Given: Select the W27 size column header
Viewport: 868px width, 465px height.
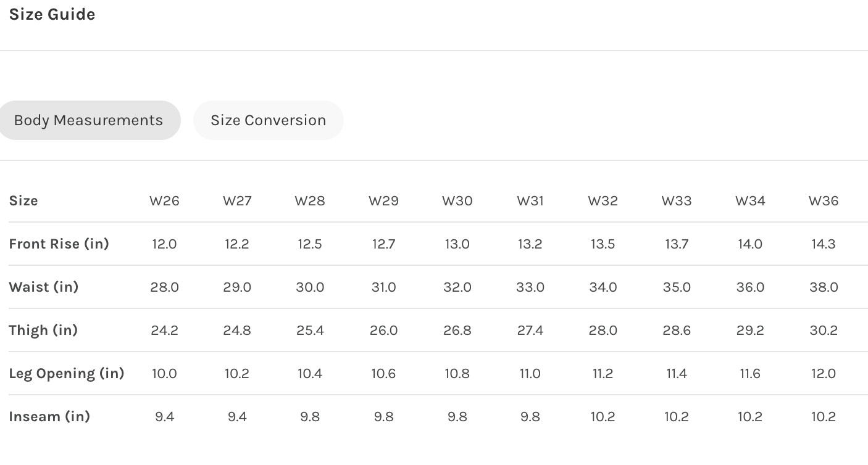Looking at the screenshot, I should (x=237, y=201).
